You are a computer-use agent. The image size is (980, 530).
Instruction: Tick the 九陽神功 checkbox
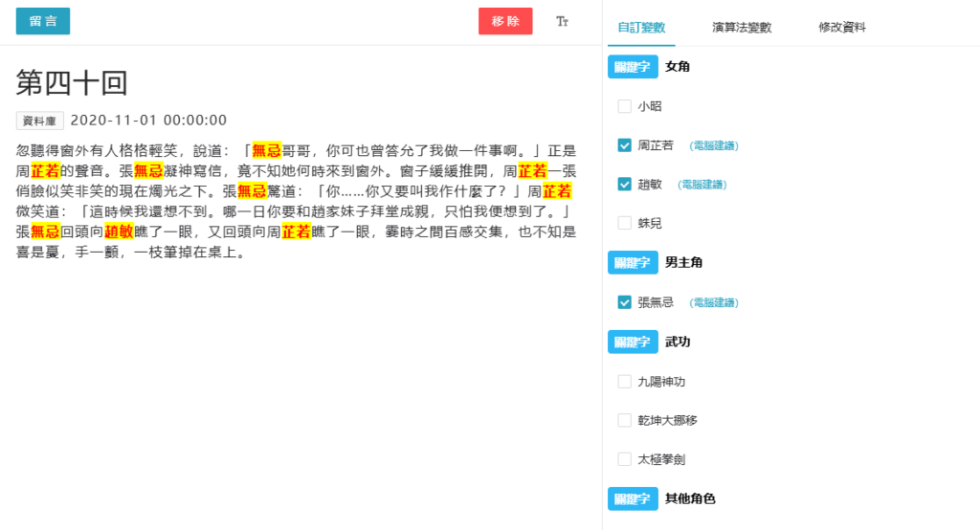pos(625,382)
